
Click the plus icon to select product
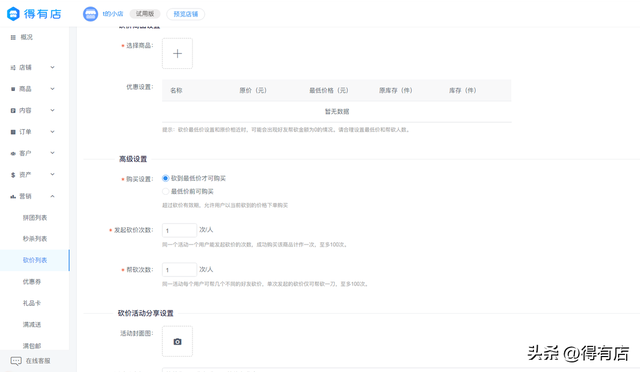pos(177,53)
